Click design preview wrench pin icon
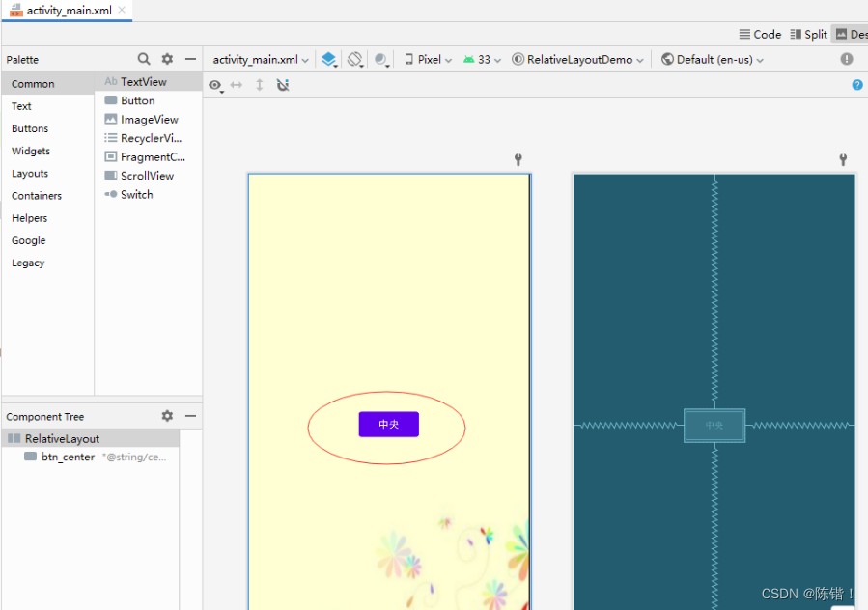This screenshot has width=868, height=610. (518, 160)
